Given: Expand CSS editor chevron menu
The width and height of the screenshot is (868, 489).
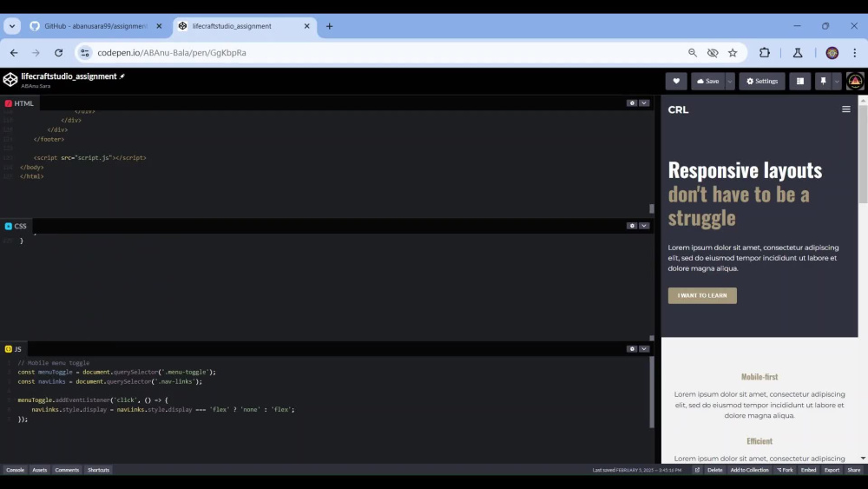Looking at the screenshot, I should pos(644,226).
